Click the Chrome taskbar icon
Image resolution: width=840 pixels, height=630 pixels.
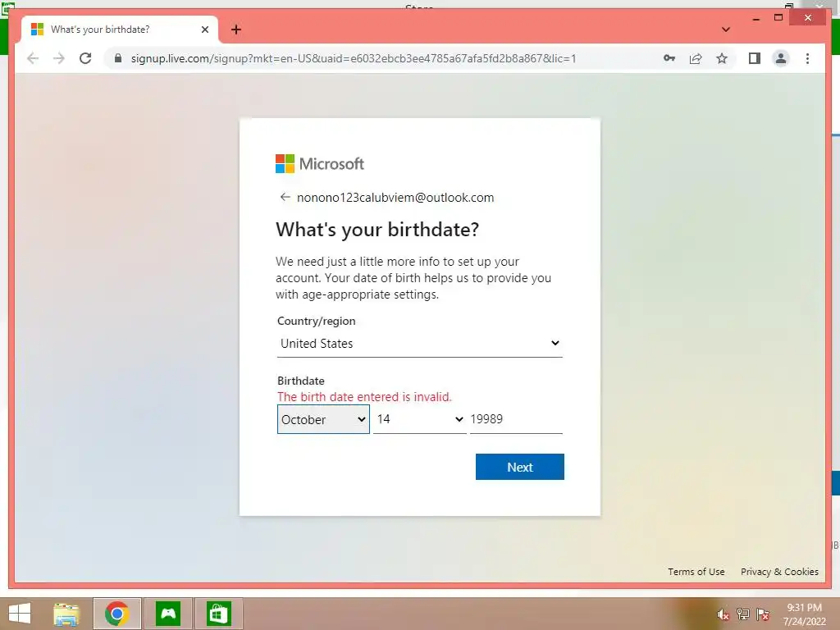[x=116, y=614]
